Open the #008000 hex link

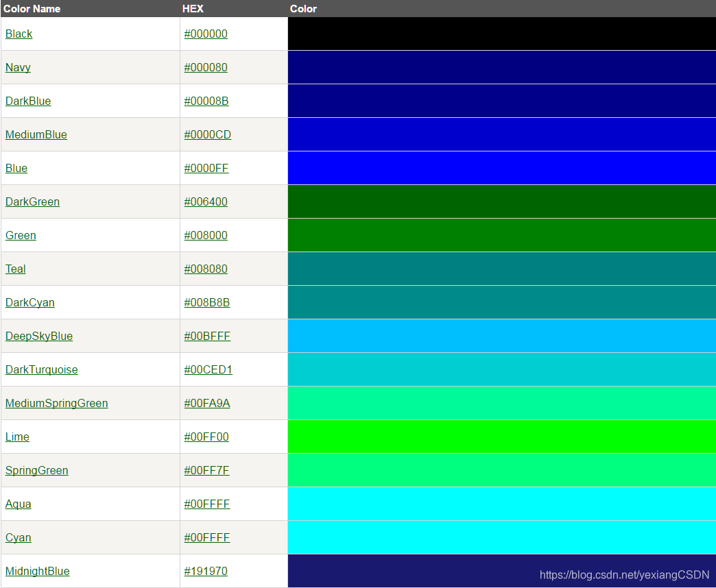click(206, 235)
